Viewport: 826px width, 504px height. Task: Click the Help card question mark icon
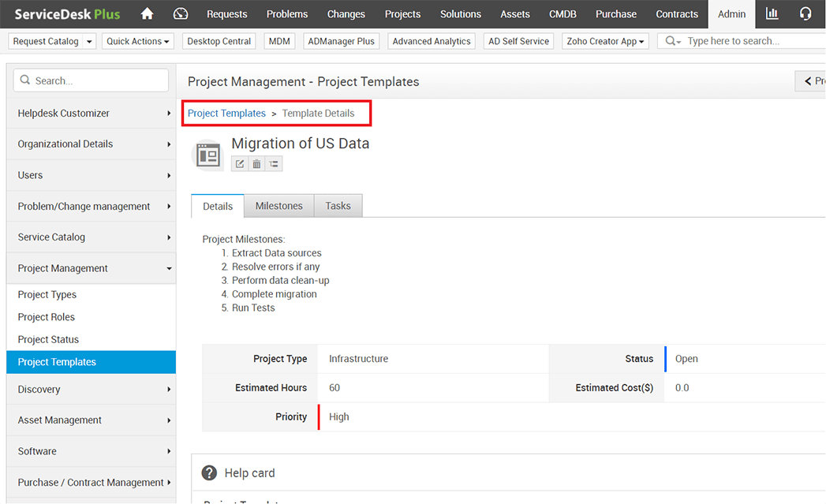pos(209,472)
